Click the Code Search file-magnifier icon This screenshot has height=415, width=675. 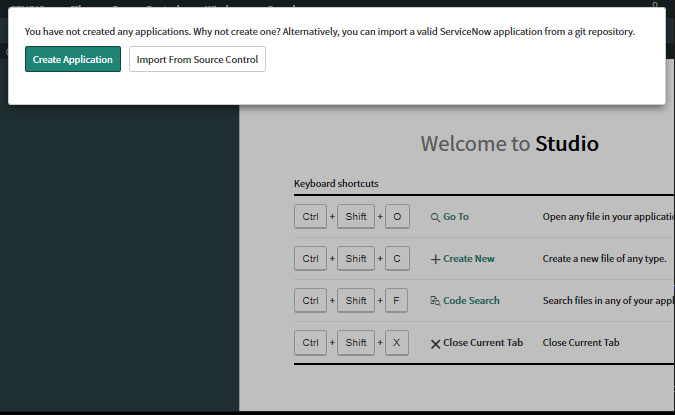pos(435,301)
